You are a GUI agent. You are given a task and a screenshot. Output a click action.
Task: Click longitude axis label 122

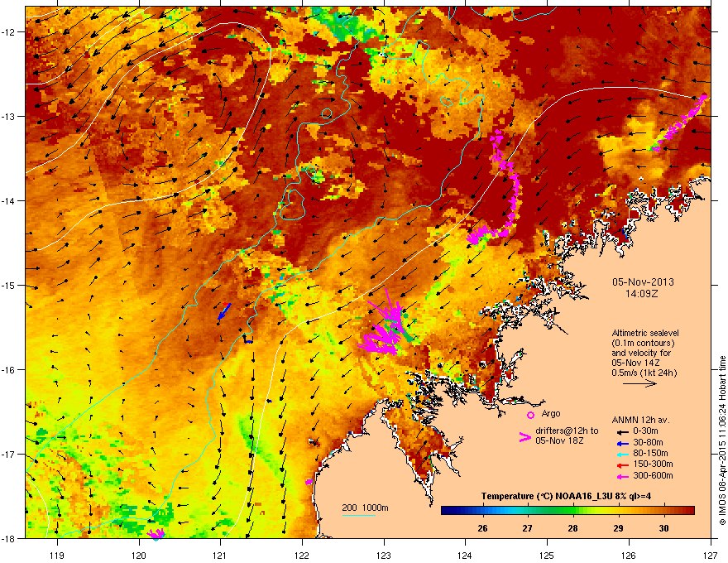click(302, 555)
